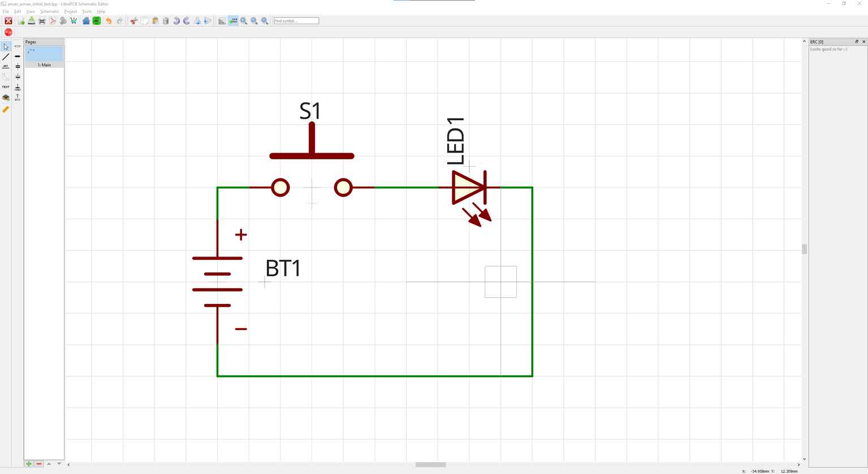Screen dimensions: 868x474
Task: Close the ERC panel
Action: pos(863,42)
